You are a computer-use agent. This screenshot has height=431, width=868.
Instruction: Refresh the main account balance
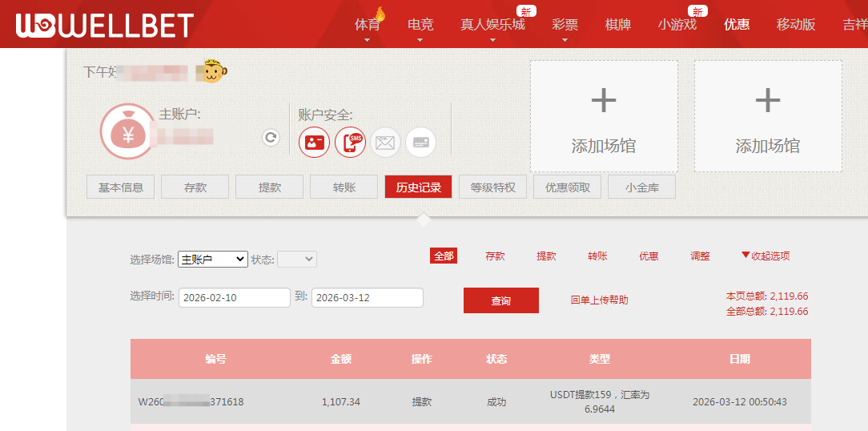(271, 138)
